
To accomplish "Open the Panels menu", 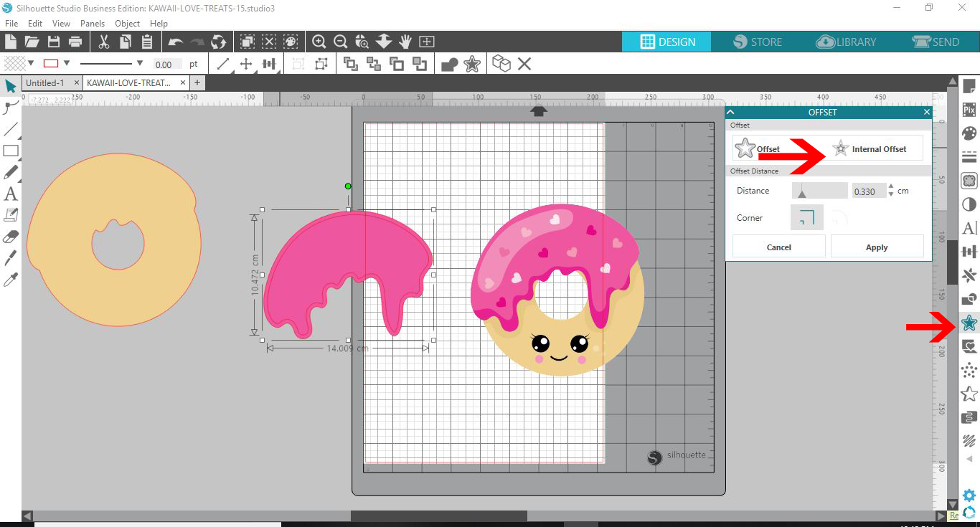I will tap(93, 24).
